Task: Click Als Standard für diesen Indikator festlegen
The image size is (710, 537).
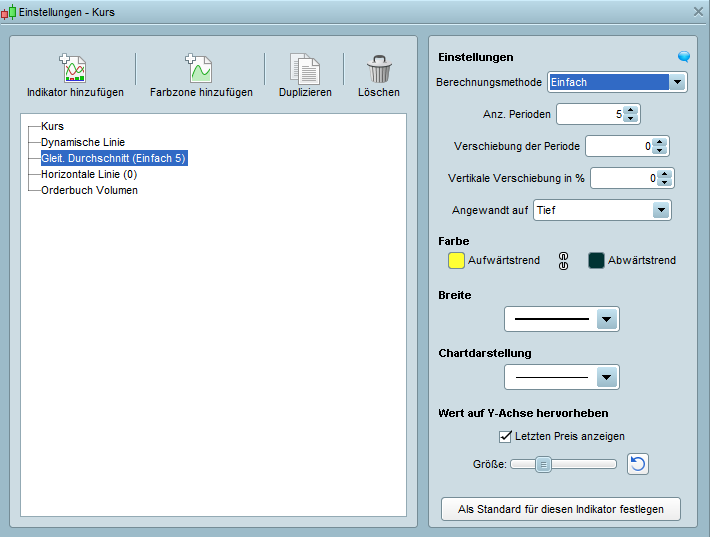Action: (x=561, y=509)
